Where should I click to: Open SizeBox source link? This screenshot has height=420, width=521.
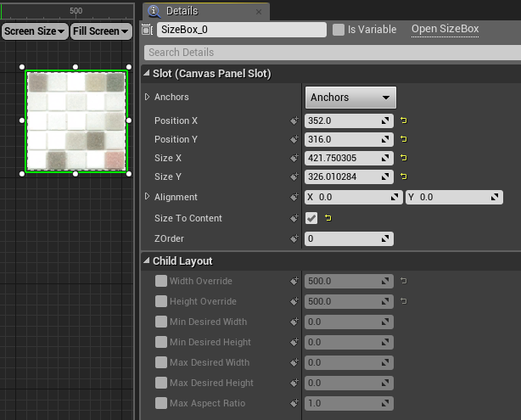tap(445, 29)
